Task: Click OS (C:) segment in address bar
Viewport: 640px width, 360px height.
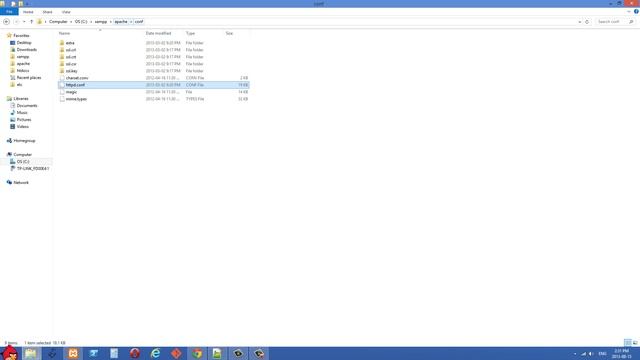Action: coord(81,22)
